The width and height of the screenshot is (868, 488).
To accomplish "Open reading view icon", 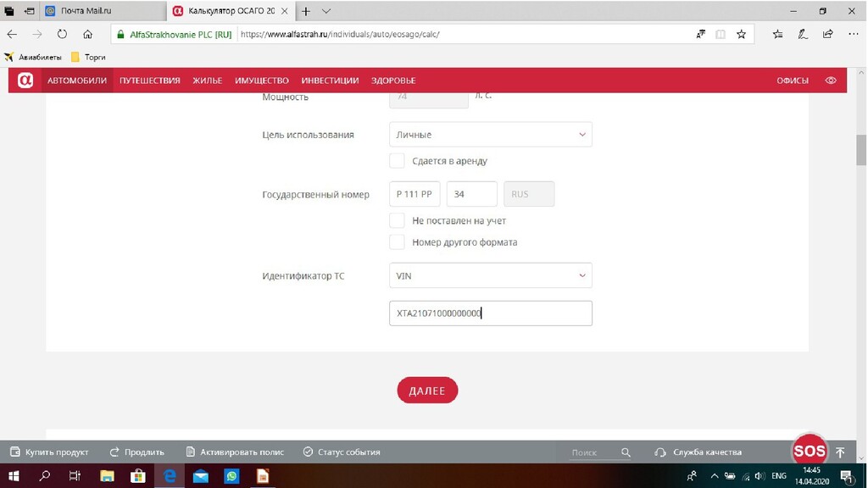I will [x=721, y=34].
